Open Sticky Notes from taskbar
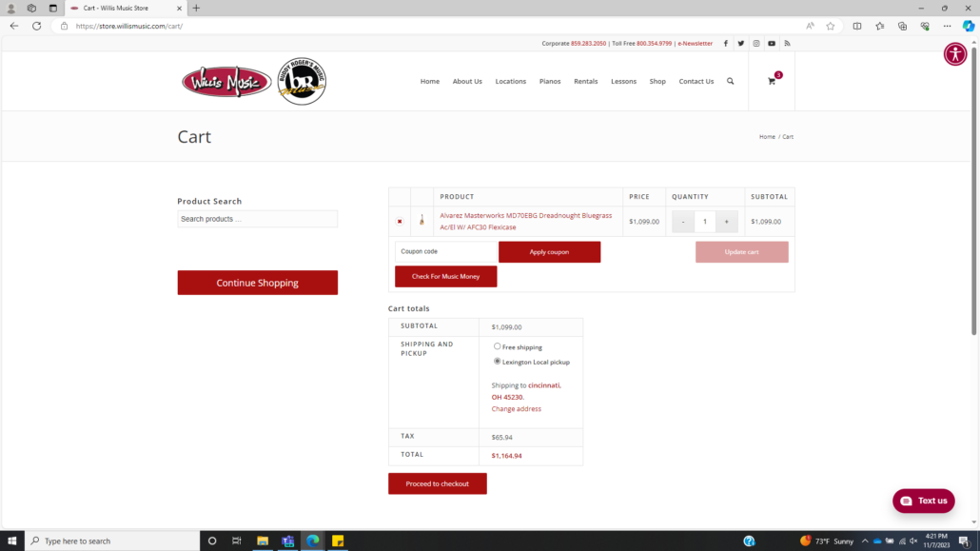 [x=338, y=541]
